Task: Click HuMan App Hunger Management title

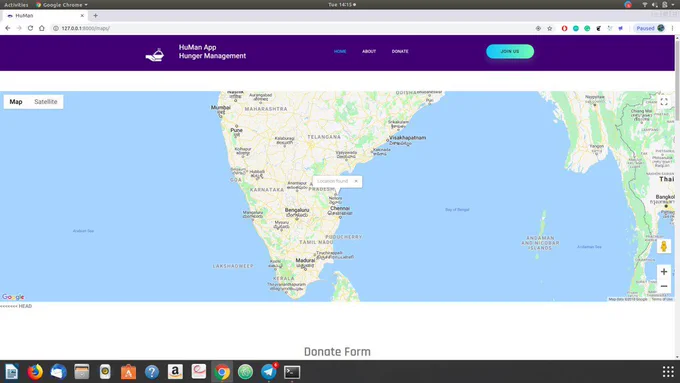Action: pos(212,52)
